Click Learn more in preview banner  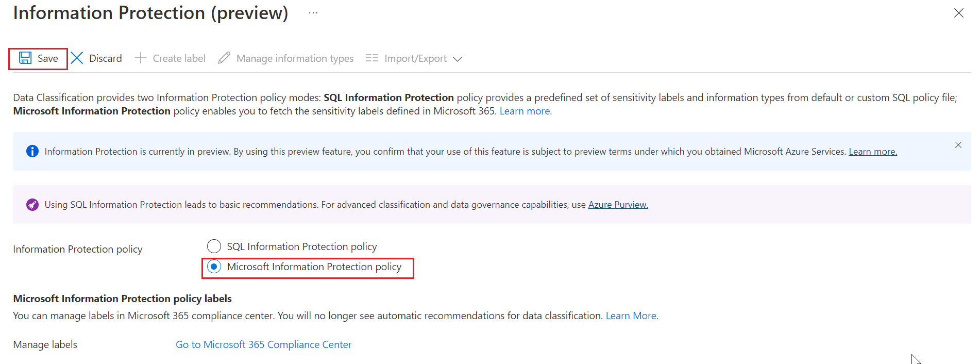click(x=873, y=152)
